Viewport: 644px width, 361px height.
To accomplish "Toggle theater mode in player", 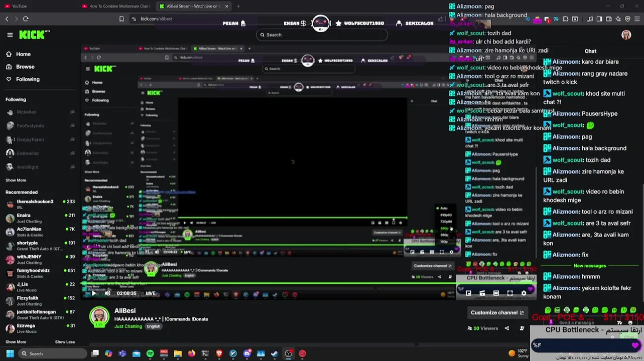I will coord(496,293).
